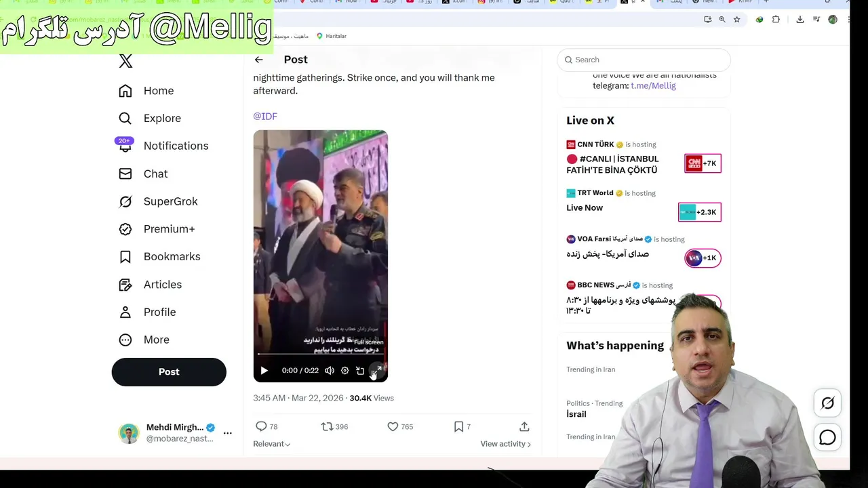Click the post timestamp 3:45 AM Mar 22, 2026

tap(298, 398)
